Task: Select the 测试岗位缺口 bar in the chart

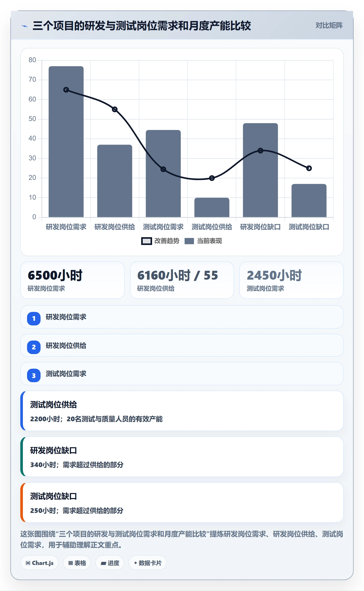Action: point(309,200)
